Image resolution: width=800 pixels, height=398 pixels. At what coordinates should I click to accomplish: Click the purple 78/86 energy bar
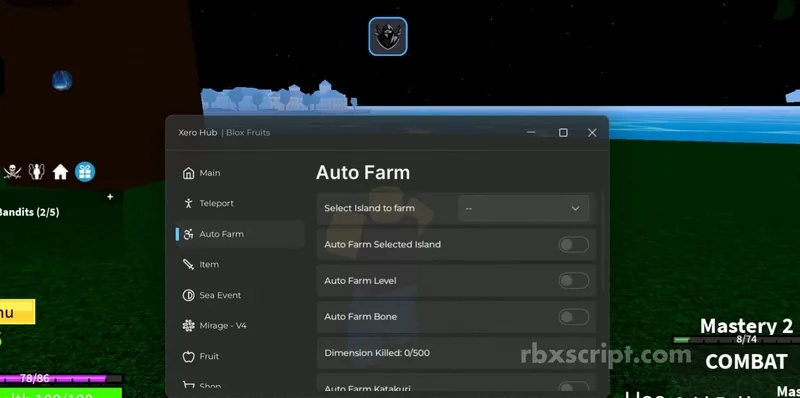point(61,379)
